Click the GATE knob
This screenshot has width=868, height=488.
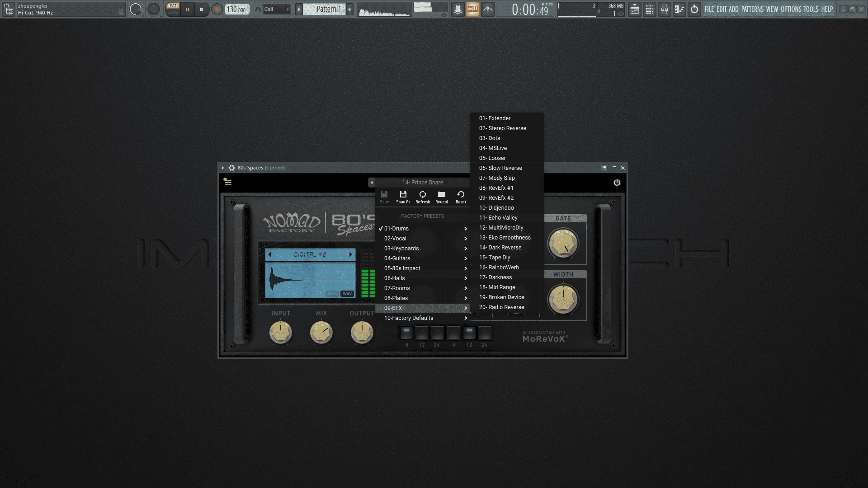click(563, 243)
